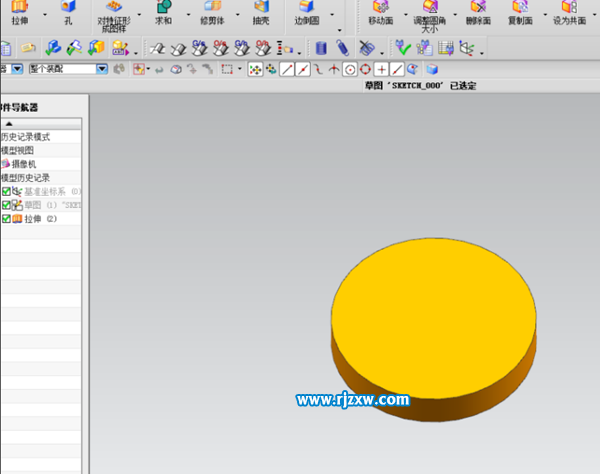Click the 复制面 (Copy Face) icon
This screenshot has width=600, height=474.
pos(520,8)
